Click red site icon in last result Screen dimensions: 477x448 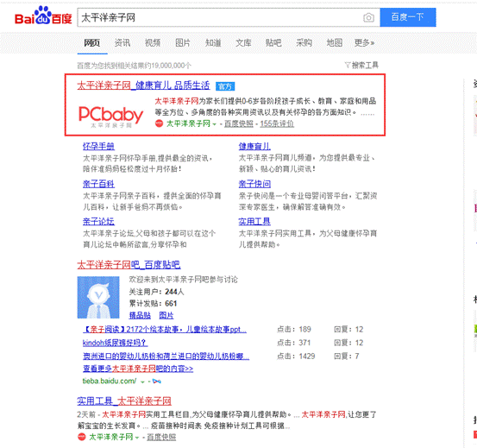tap(82, 437)
